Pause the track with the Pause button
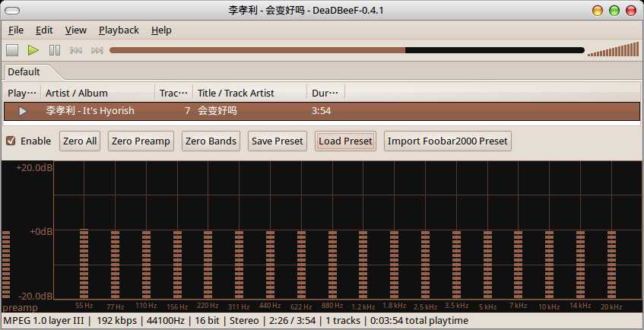This screenshot has width=644, height=330. pos(55,50)
